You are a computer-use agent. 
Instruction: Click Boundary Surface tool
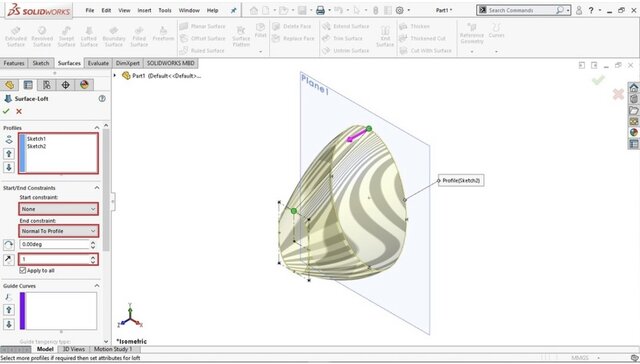click(114, 36)
